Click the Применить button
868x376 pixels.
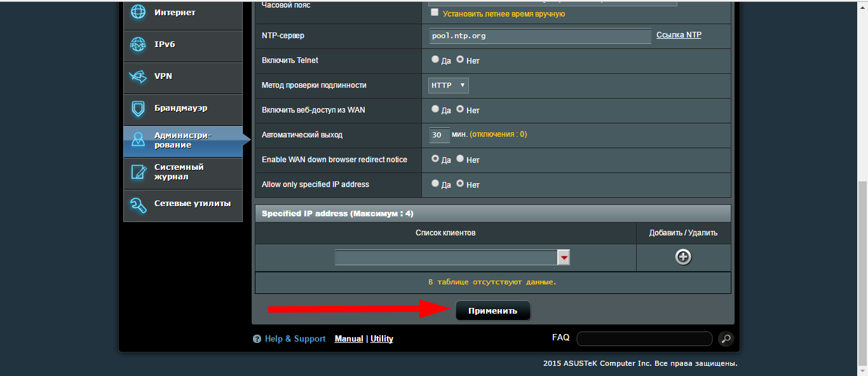[493, 311]
